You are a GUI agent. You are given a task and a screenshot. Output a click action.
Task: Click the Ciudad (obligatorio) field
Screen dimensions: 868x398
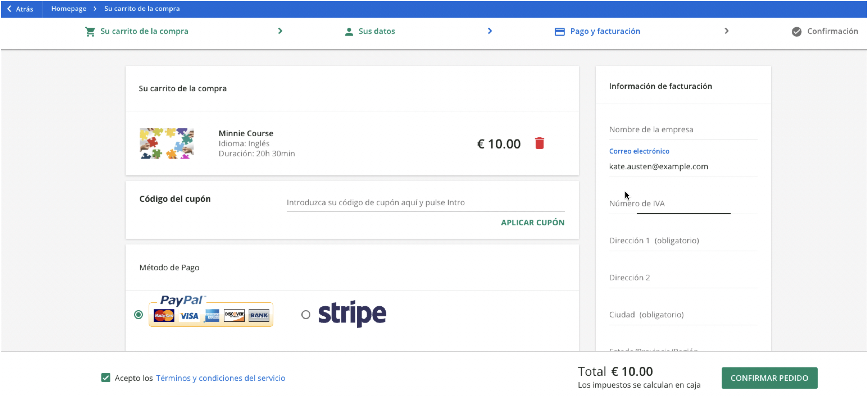tap(683, 314)
